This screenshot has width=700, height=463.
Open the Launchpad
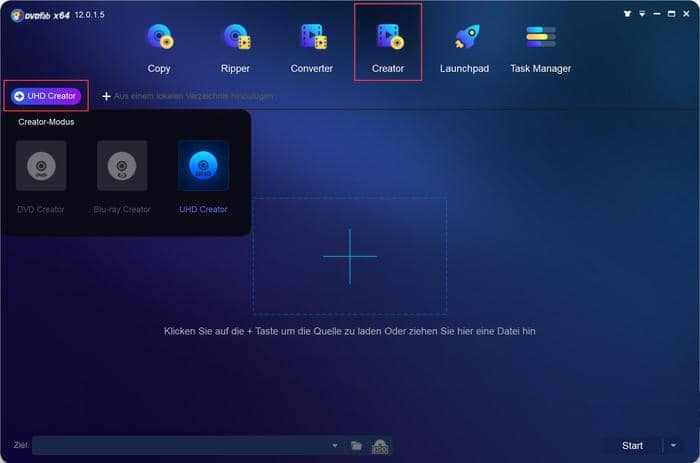[x=464, y=48]
